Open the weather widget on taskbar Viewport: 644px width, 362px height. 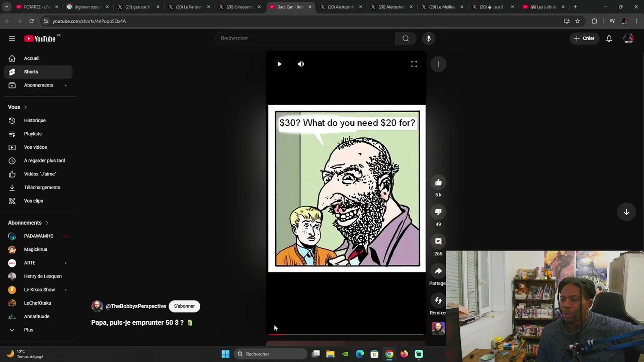click(x=25, y=354)
